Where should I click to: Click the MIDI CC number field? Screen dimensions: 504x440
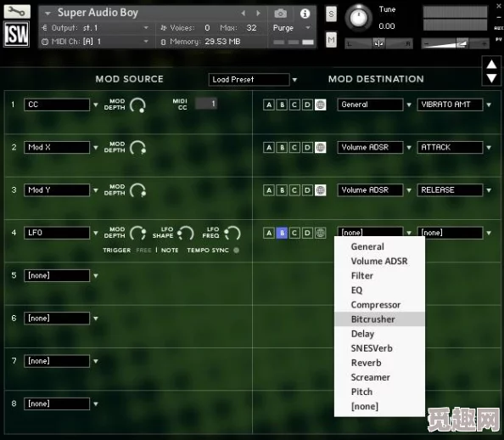pos(206,104)
